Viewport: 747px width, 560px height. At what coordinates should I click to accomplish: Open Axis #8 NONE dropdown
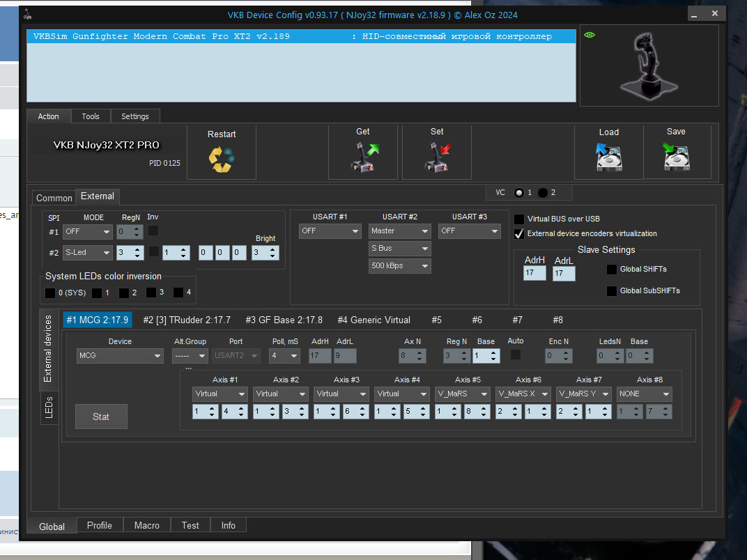click(x=644, y=394)
